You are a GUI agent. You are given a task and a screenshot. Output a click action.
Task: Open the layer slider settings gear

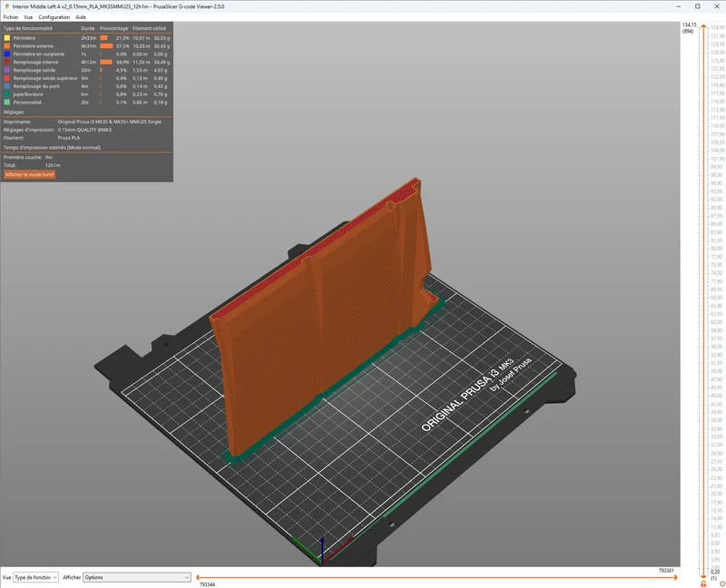[721, 583]
